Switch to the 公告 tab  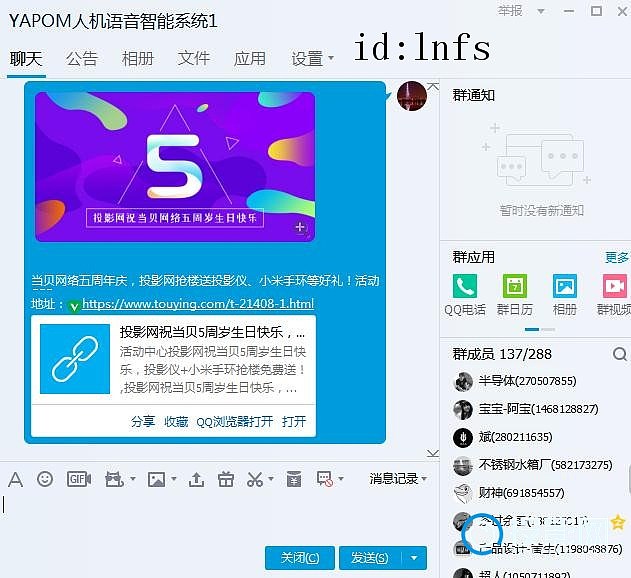point(82,59)
